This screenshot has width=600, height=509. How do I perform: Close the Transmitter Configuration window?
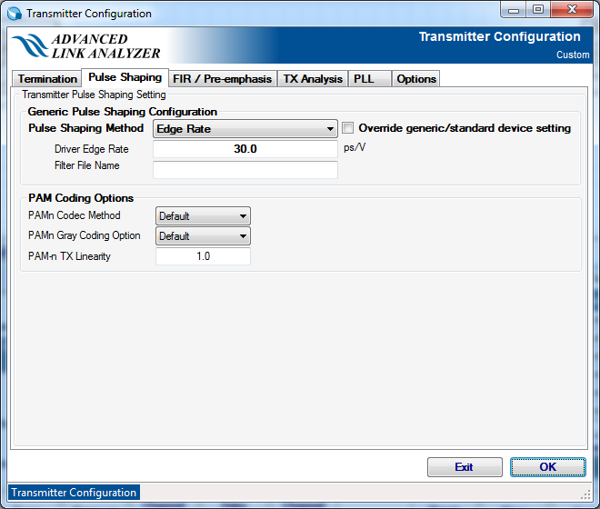pyautogui.click(x=572, y=10)
